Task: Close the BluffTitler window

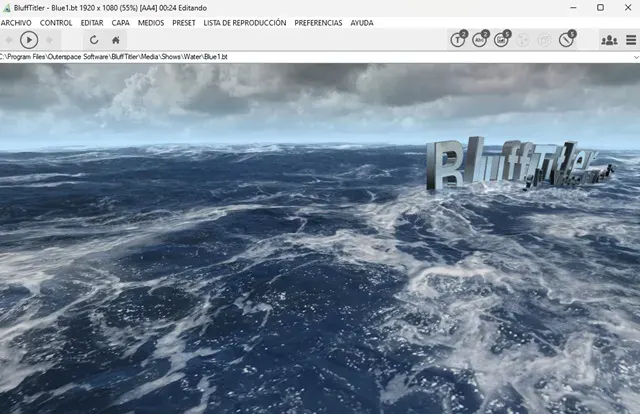Action: [628, 8]
